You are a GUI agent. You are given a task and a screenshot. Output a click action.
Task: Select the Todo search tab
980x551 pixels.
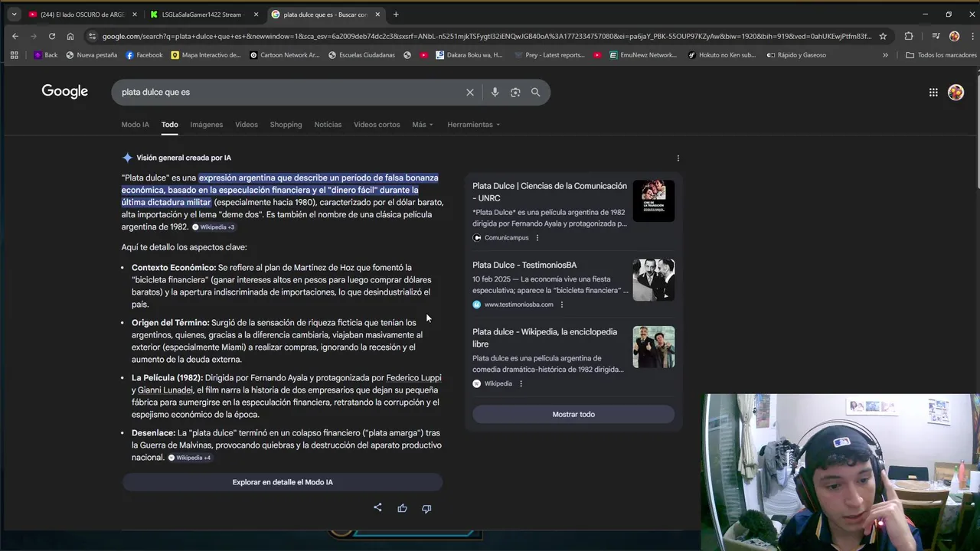click(x=170, y=125)
